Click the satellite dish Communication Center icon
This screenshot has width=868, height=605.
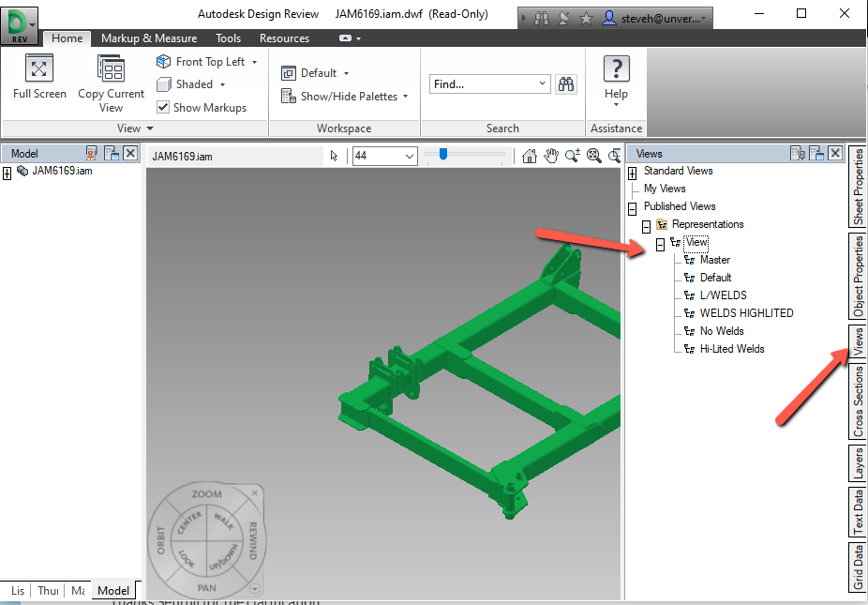(x=563, y=18)
